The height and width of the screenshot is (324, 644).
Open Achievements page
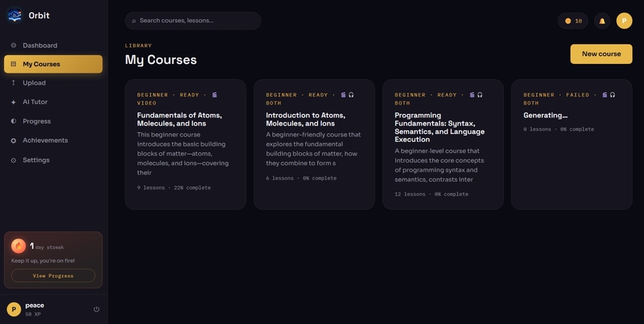click(x=54, y=140)
